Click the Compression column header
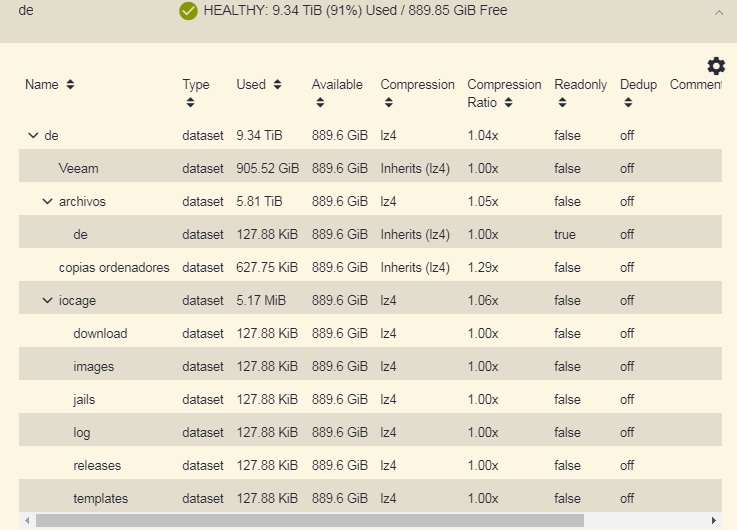737x530 pixels. (x=417, y=85)
